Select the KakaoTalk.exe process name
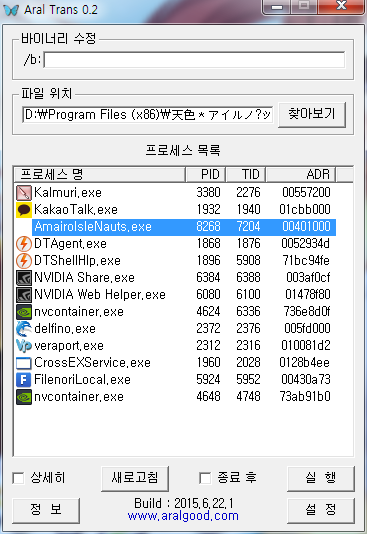 (x=76, y=209)
